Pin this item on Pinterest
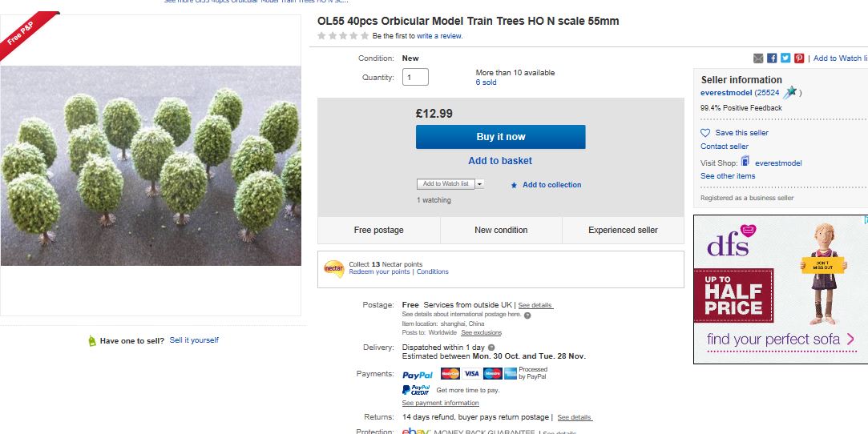 point(799,58)
